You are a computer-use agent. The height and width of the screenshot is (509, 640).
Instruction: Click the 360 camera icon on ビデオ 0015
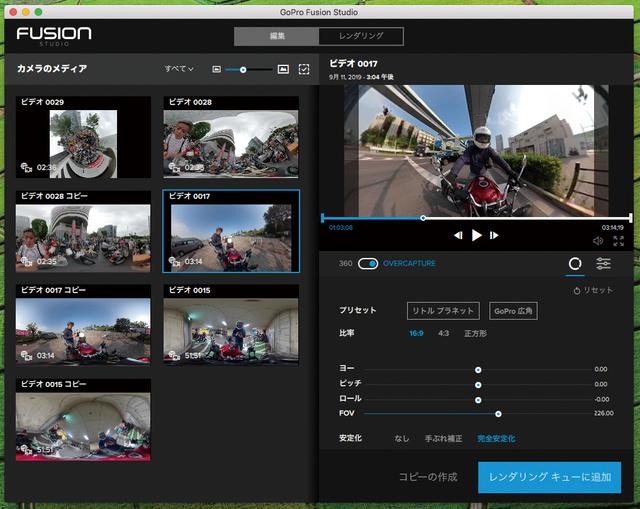click(174, 356)
